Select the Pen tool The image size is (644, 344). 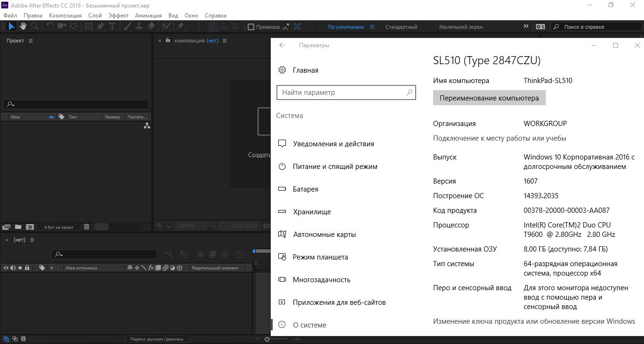coord(100,26)
